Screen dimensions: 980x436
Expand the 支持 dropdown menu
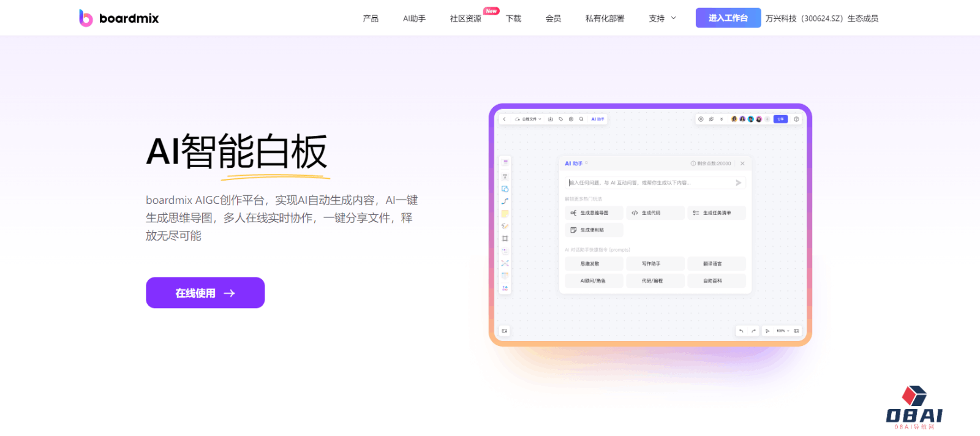(662, 18)
